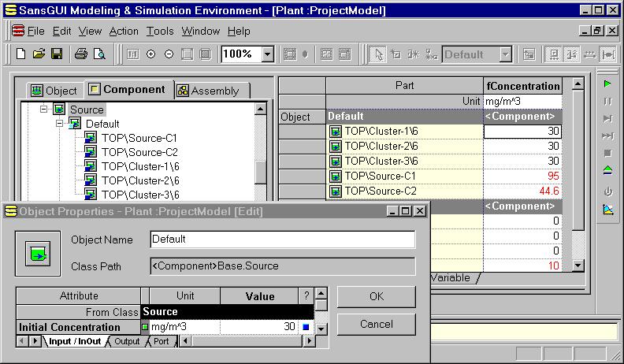This screenshot has height=364, width=624.
Task: Click the chart results icon in right toolbar
Action: point(607,210)
